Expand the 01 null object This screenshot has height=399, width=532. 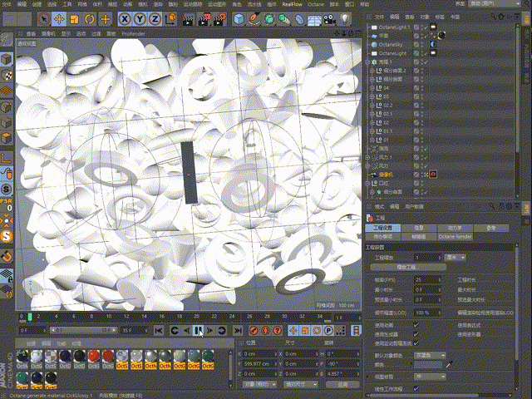point(372,140)
